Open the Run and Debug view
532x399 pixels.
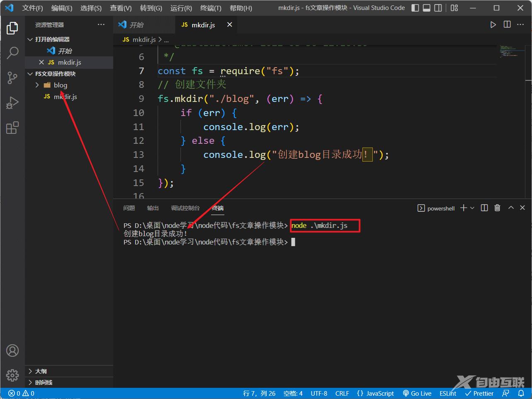(x=12, y=102)
